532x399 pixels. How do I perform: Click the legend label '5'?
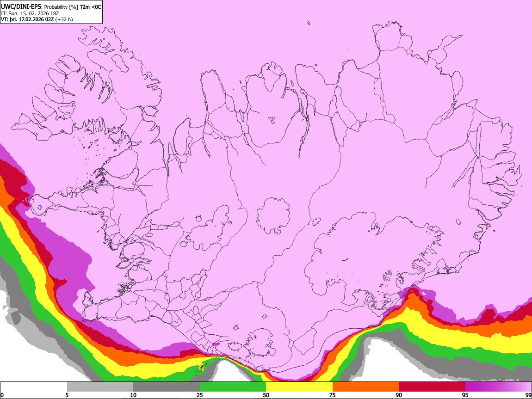coord(67,395)
